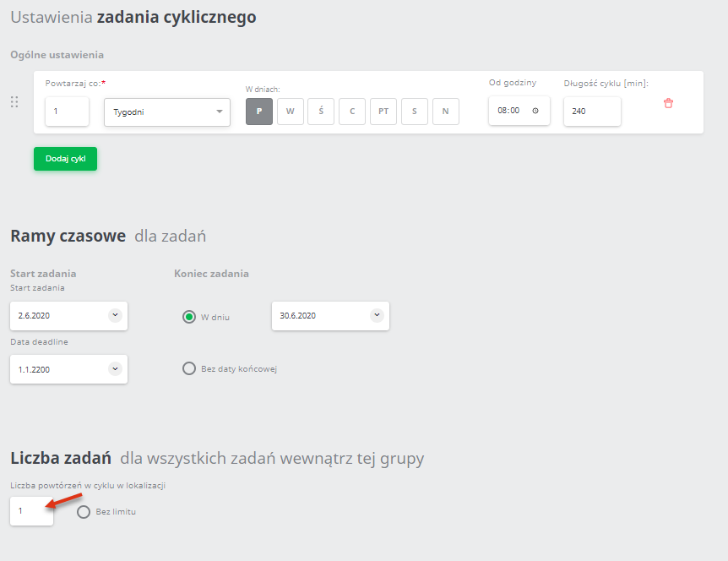Focus the repetitions count field
Screen dimensions: 728x561
point(31,511)
